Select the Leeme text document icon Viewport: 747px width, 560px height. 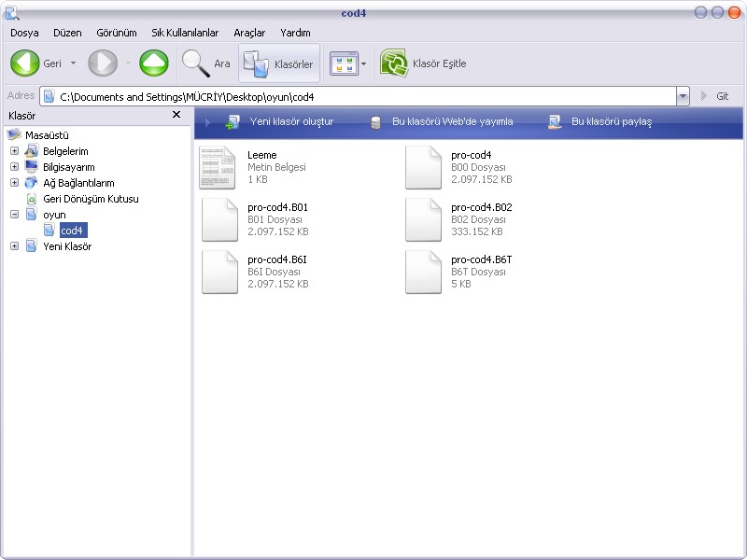click(x=219, y=167)
